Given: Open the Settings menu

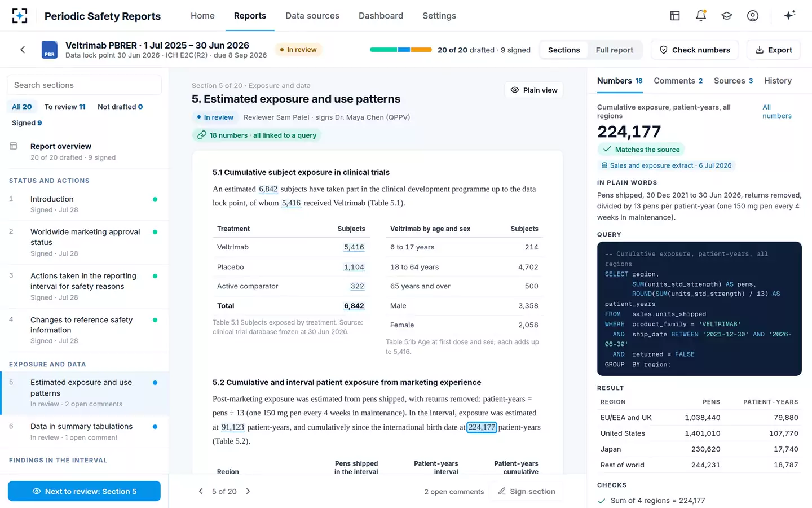Looking at the screenshot, I should pos(439,16).
